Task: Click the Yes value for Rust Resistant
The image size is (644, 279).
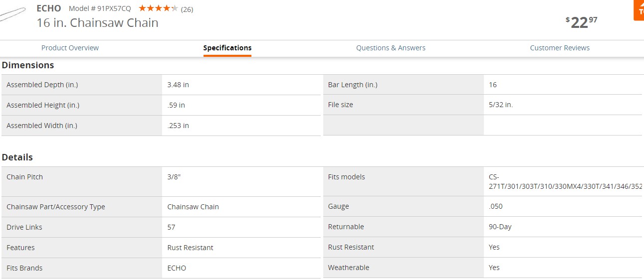Action: pos(494,247)
